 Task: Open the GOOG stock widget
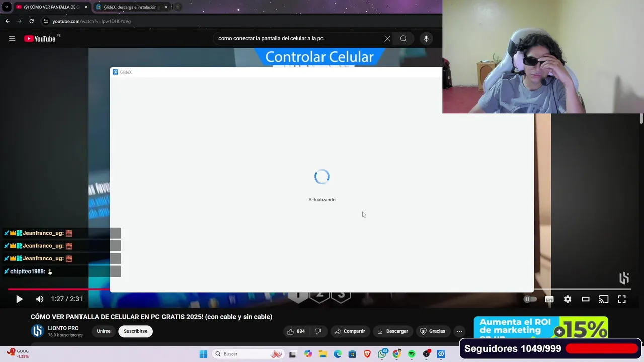coord(18,353)
